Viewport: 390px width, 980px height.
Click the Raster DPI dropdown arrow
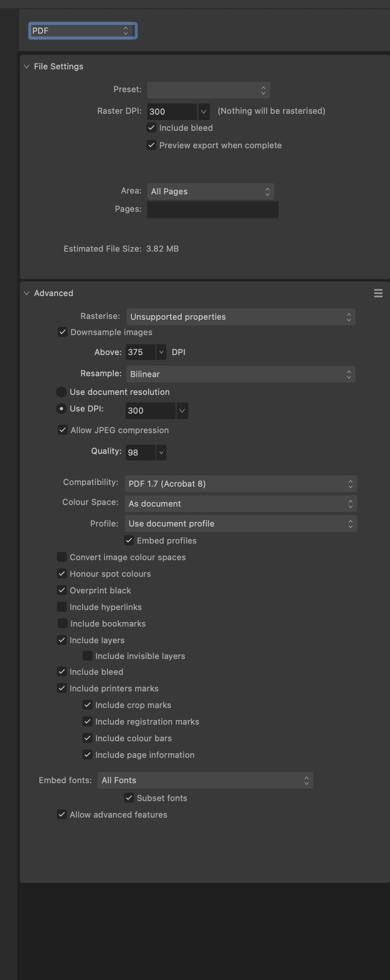pyautogui.click(x=204, y=112)
